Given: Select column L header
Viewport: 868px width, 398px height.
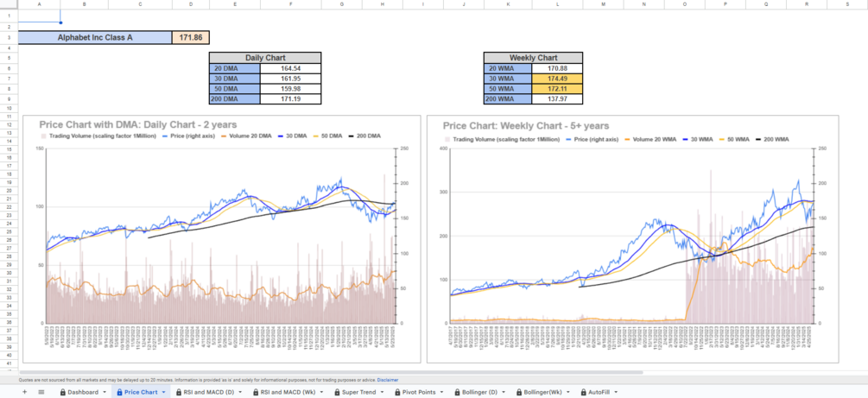Looking at the screenshot, I should (557, 3).
